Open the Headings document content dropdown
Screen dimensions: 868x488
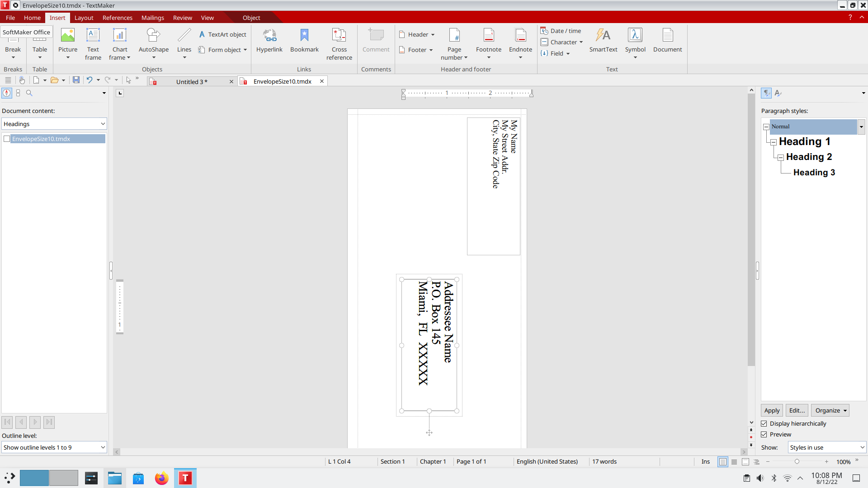point(54,124)
